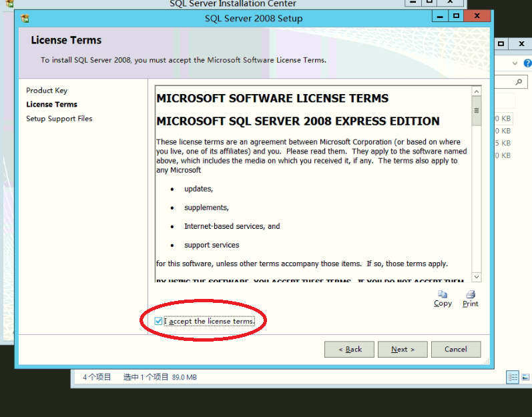Switch Explorer to large icons view
The width and height of the screenshot is (532, 417).
[x=525, y=377]
